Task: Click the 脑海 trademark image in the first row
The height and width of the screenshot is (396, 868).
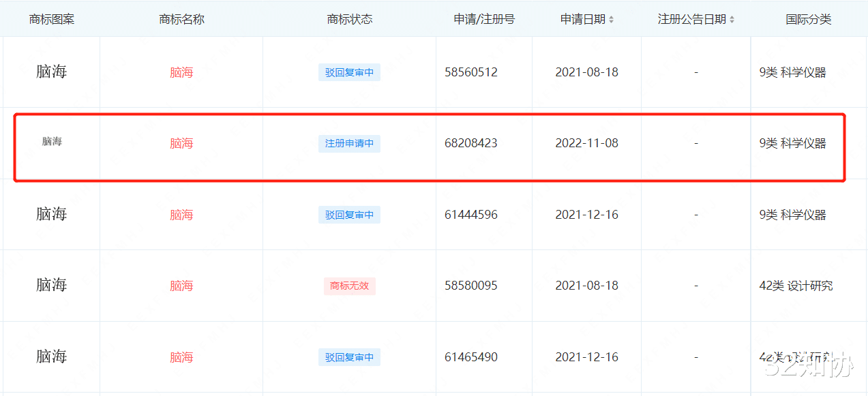Action: [50, 72]
